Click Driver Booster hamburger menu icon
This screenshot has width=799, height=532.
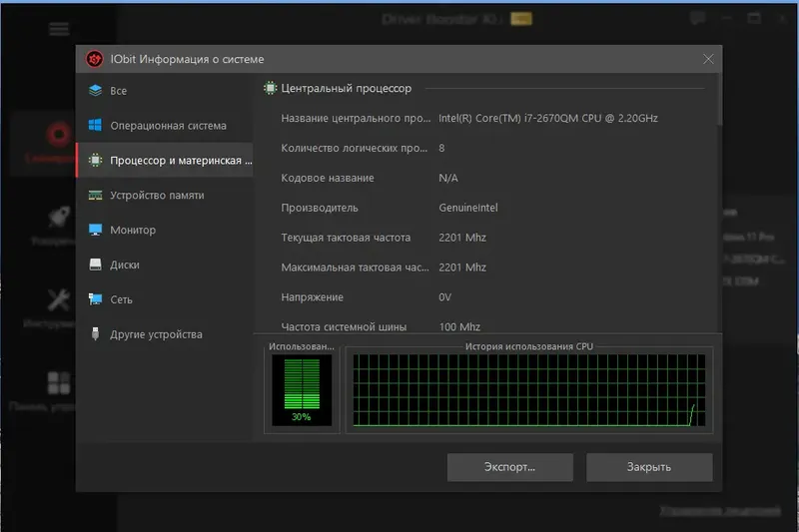59,29
